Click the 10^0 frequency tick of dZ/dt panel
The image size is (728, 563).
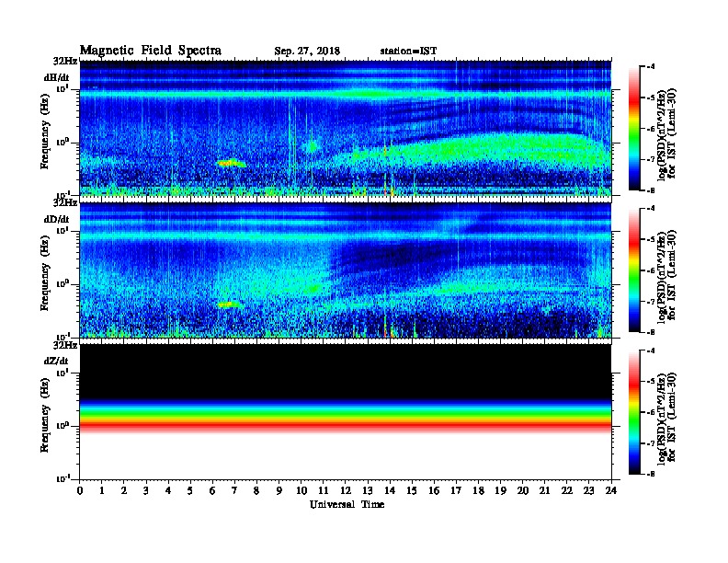click(x=63, y=425)
